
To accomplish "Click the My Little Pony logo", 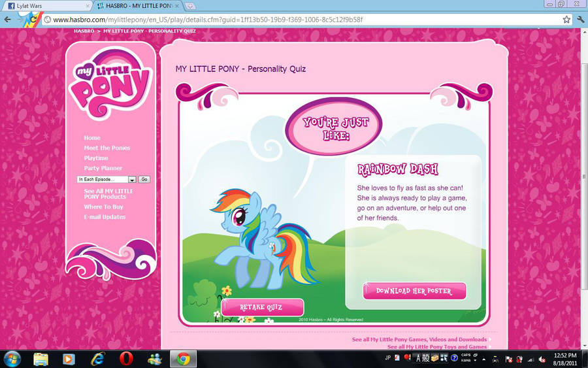I will (x=110, y=83).
